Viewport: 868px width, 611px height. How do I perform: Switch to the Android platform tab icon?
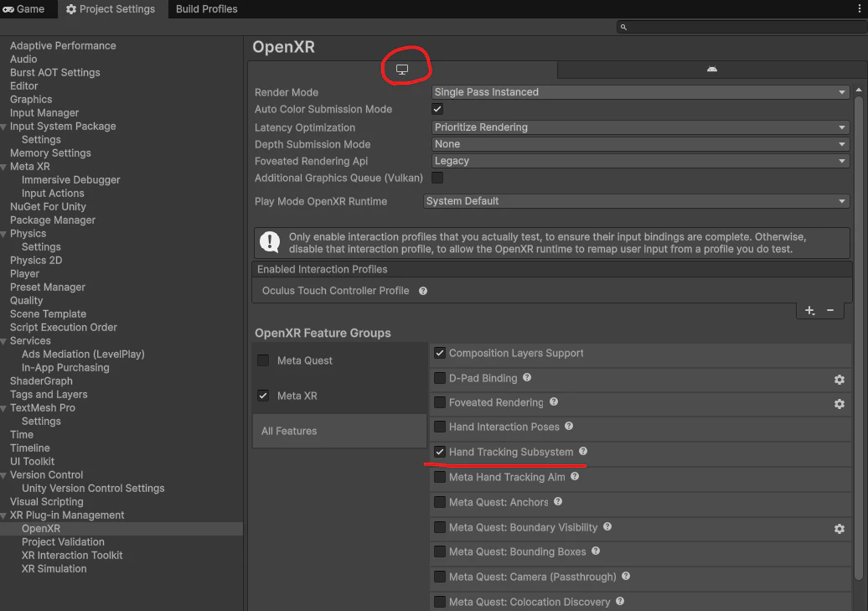click(712, 69)
